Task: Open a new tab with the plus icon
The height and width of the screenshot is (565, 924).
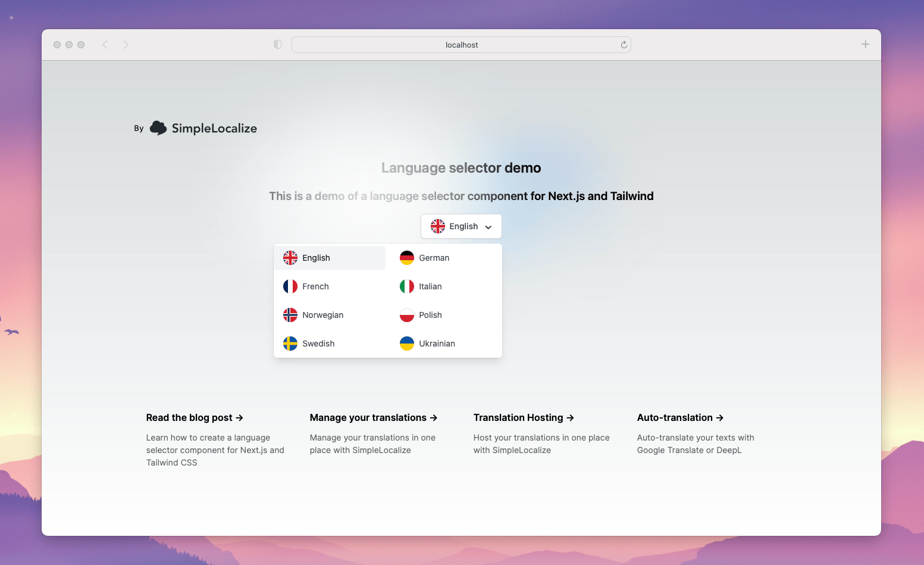Action: tap(866, 44)
